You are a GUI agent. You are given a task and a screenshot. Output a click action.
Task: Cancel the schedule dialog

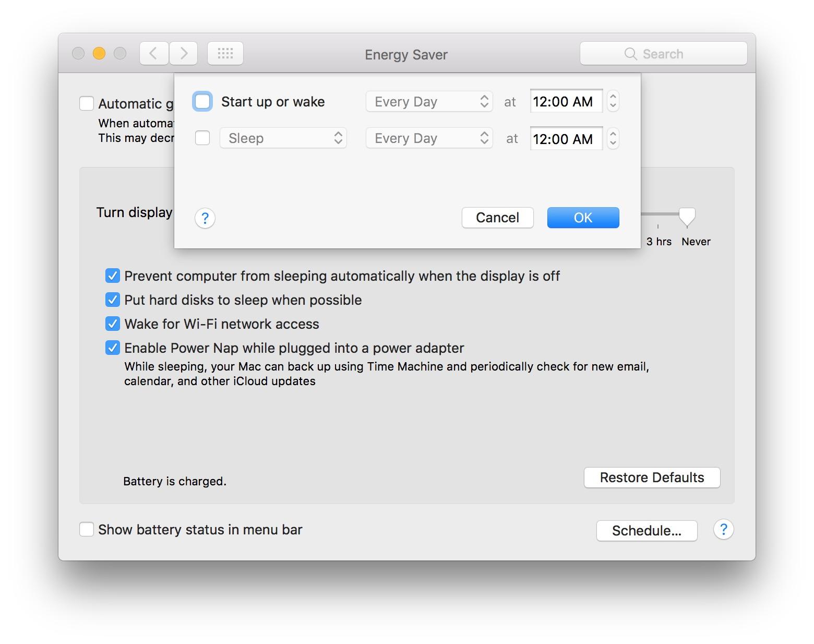(497, 218)
